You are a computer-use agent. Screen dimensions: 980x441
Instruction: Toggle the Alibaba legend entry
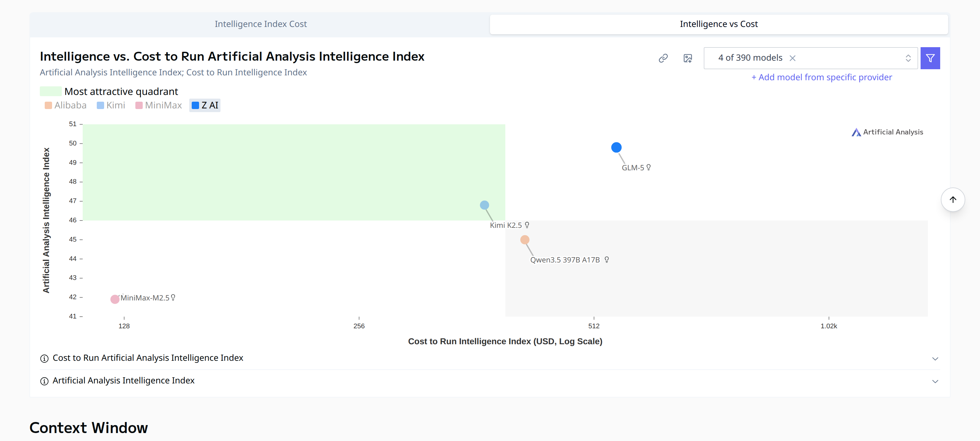[66, 105]
